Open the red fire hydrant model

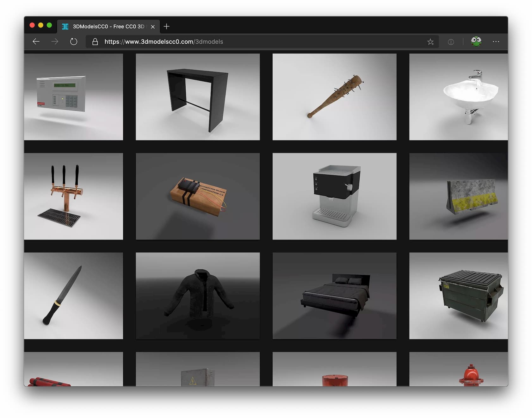pyautogui.click(x=459, y=369)
